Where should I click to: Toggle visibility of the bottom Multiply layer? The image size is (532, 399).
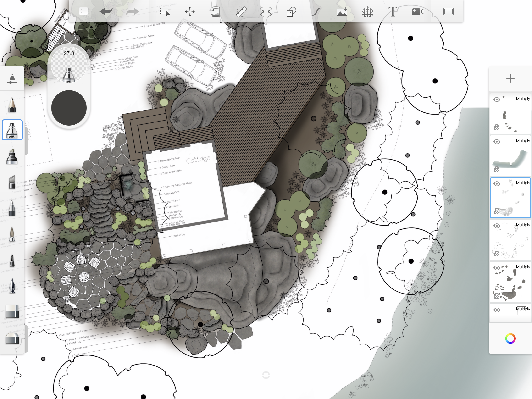497,310
